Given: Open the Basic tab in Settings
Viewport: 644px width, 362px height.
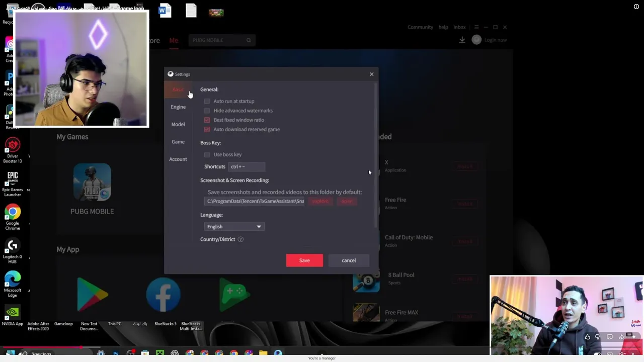Looking at the screenshot, I should (178, 89).
